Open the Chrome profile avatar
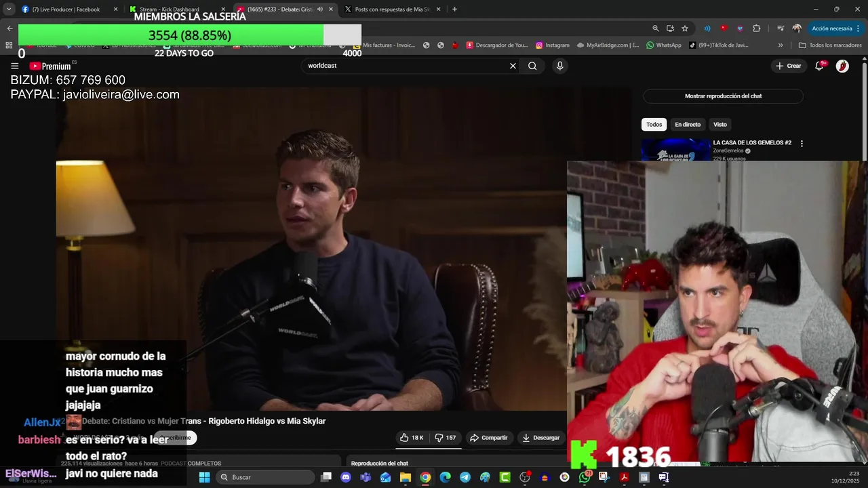This screenshot has height=488, width=868. tap(797, 28)
